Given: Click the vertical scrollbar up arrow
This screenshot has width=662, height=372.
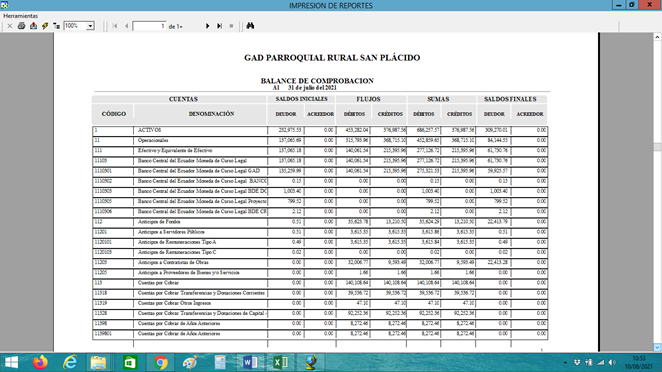Looking at the screenshot, I should 657,37.
